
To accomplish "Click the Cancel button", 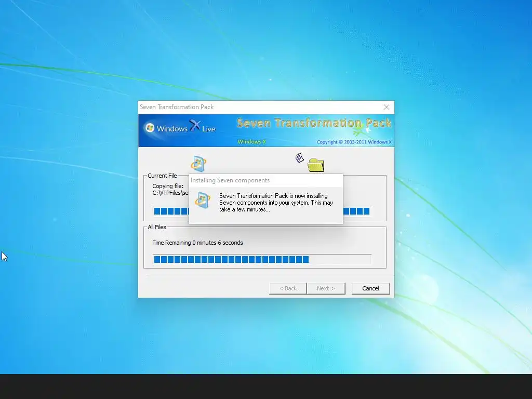I will [x=370, y=288].
